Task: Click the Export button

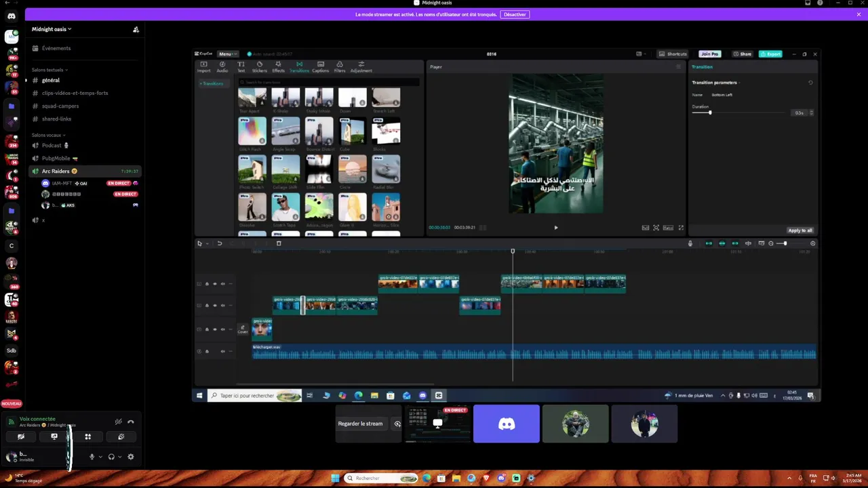Action: click(770, 54)
